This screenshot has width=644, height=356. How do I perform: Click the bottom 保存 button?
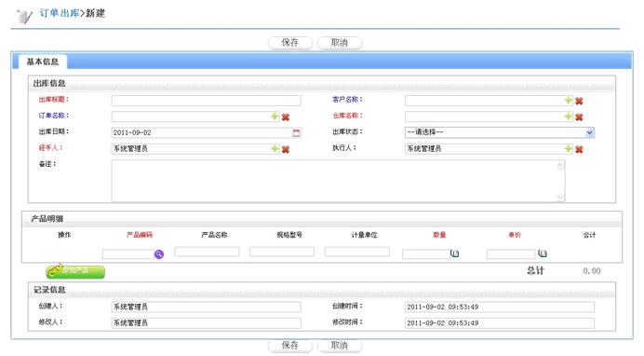(290, 346)
